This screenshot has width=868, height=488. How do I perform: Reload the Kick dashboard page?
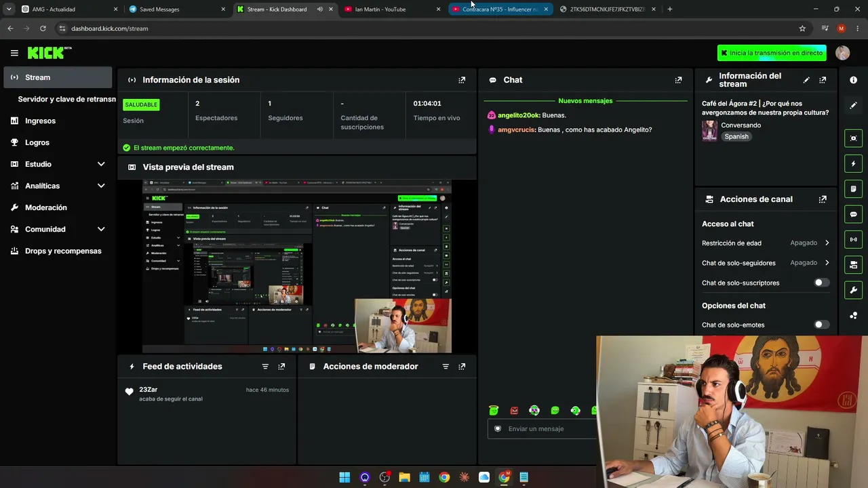pyautogui.click(x=43, y=28)
